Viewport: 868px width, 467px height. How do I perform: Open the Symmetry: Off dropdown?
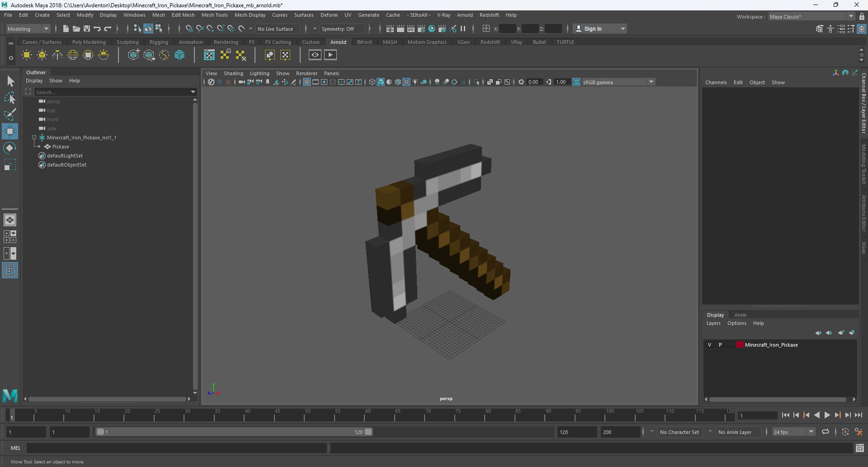[x=342, y=29]
